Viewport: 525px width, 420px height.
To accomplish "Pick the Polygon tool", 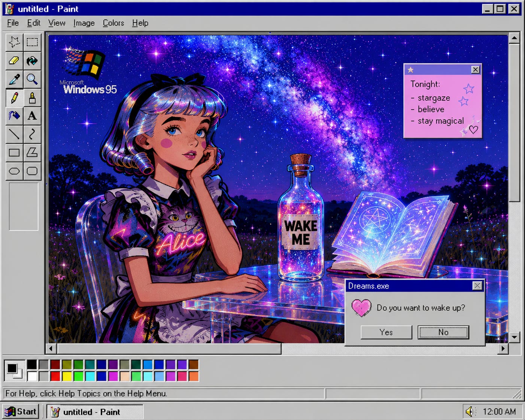I will point(32,152).
